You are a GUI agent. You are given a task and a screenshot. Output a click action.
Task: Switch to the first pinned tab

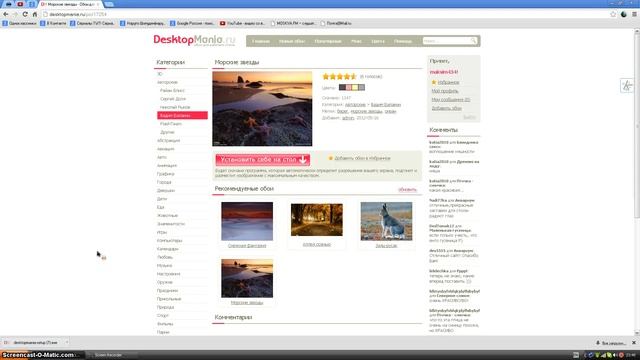tap(8, 4)
